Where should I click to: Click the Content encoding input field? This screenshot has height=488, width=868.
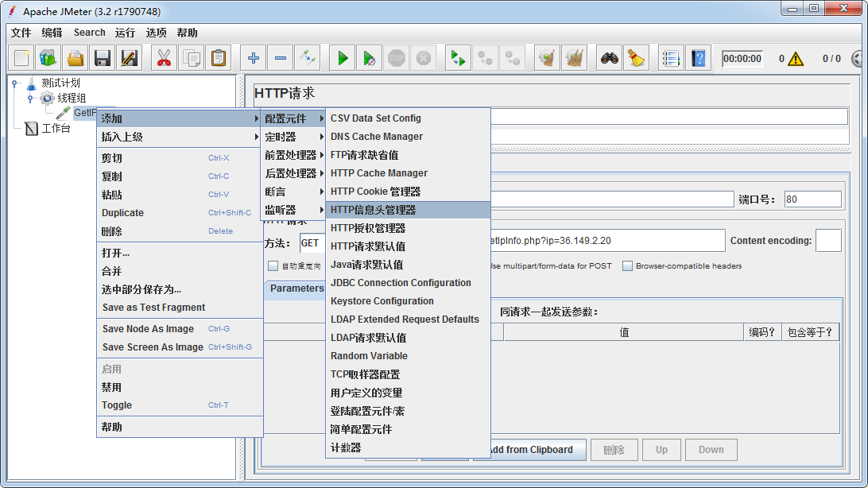(x=829, y=241)
